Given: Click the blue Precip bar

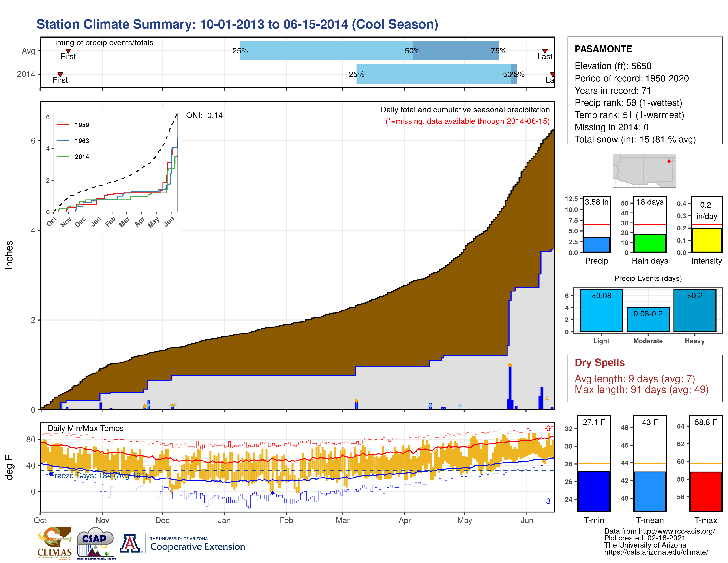Looking at the screenshot, I should point(596,244).
